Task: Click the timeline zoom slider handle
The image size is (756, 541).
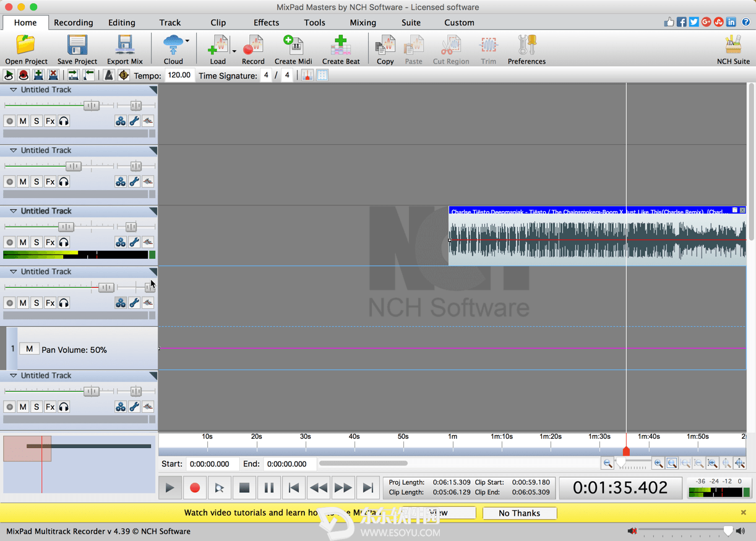Action: point(621,463)
